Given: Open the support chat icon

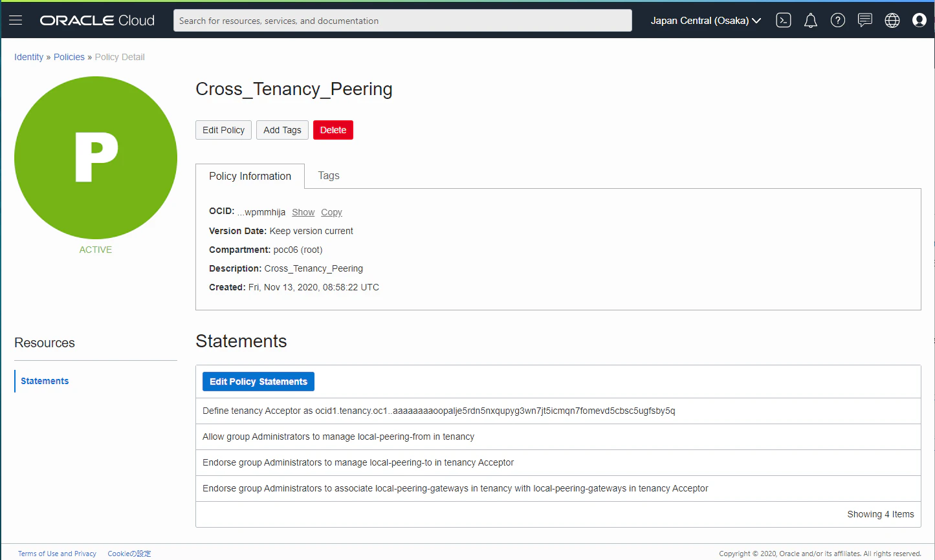Looking at the screenshot, I should point(865,20).
